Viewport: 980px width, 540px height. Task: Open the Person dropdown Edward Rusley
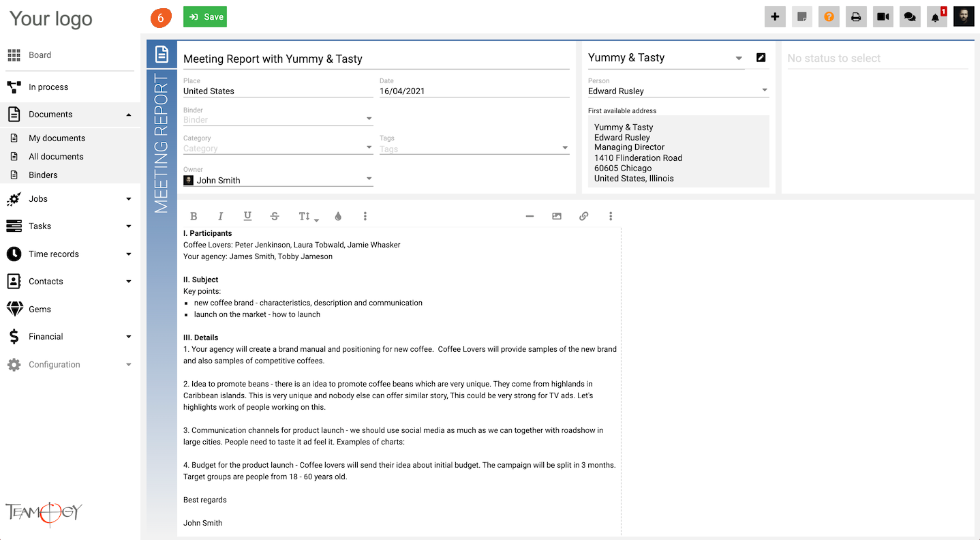679,91
